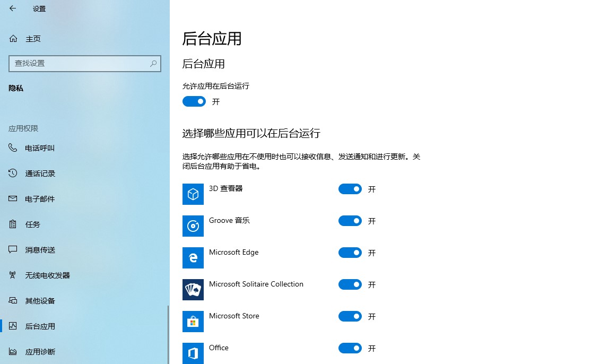This screenshot has height=364, width=608.
Task: Disable background running for Microsoft Edge
Action: pyautogui.click(x=350, y=253)
